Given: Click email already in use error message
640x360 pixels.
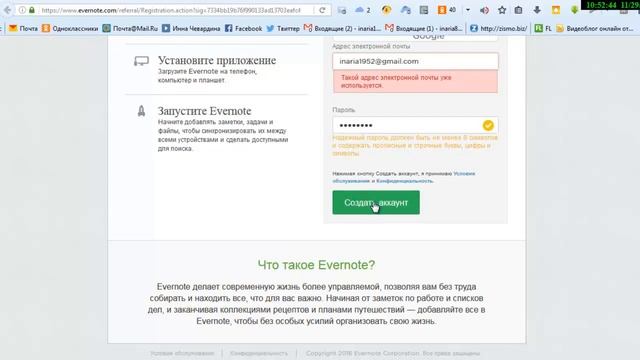Looking at the screenshot, I should tap(415, 81).
